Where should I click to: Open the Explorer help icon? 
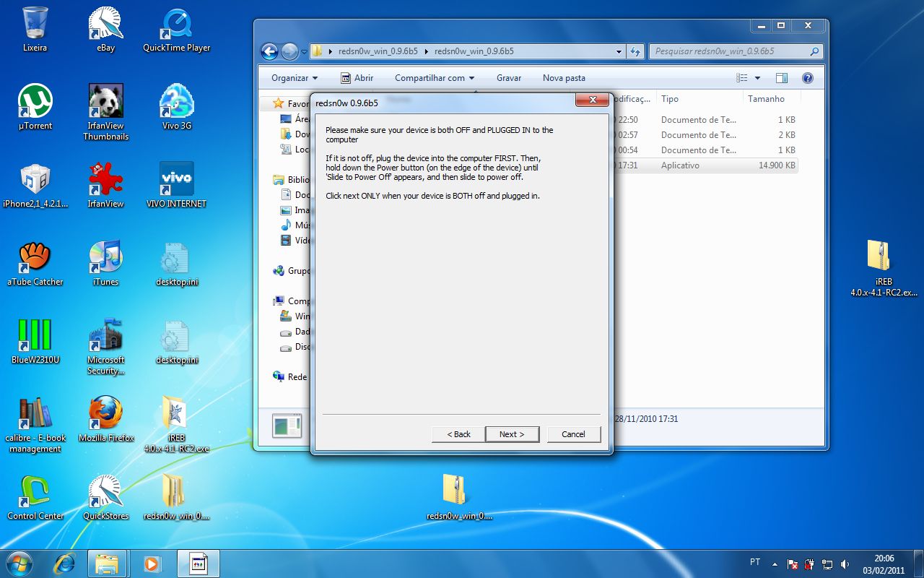[x=808, y=78]
